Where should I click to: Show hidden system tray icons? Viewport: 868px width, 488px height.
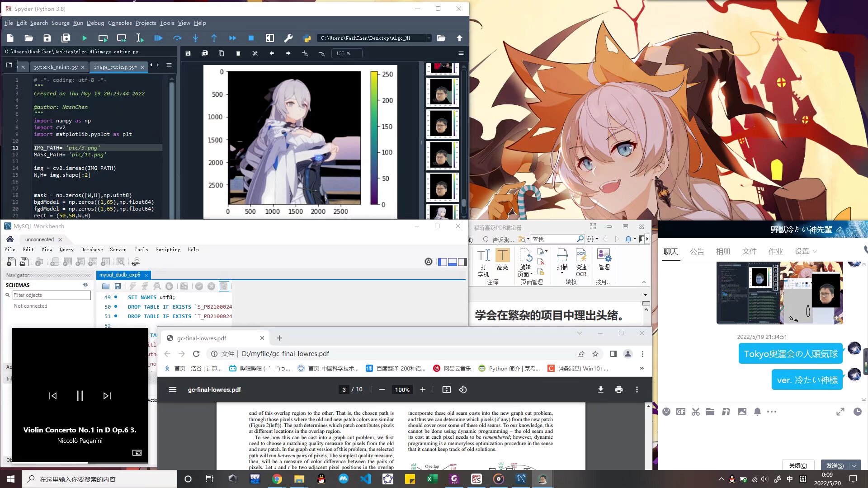click(x=721, y=479)
